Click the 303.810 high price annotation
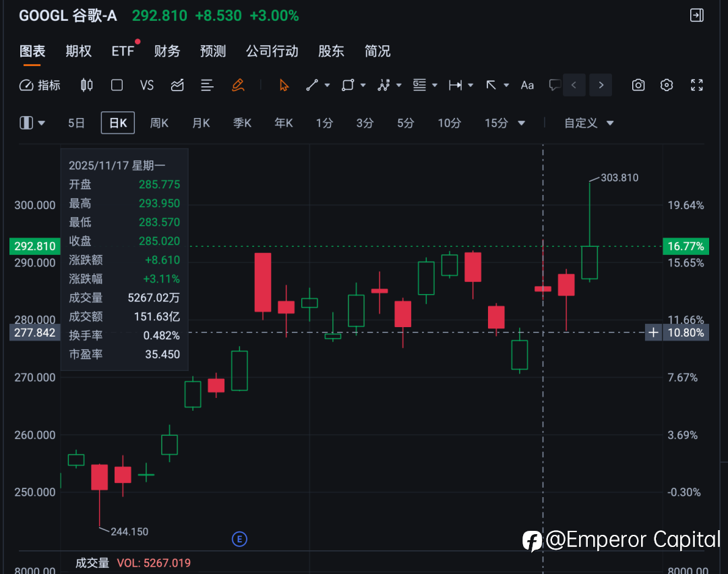The height and width of the screenshot is (574, 728). click(x=619, y=178)
